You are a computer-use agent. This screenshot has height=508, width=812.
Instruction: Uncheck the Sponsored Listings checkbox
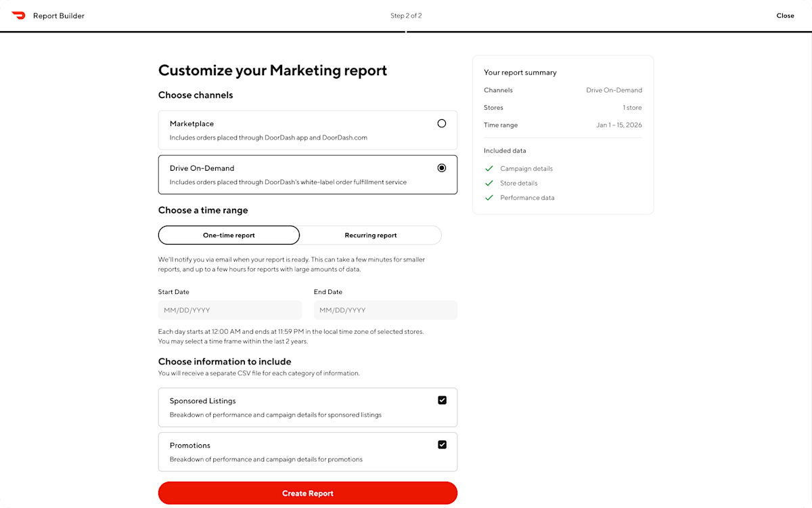[x=442, y=400]
